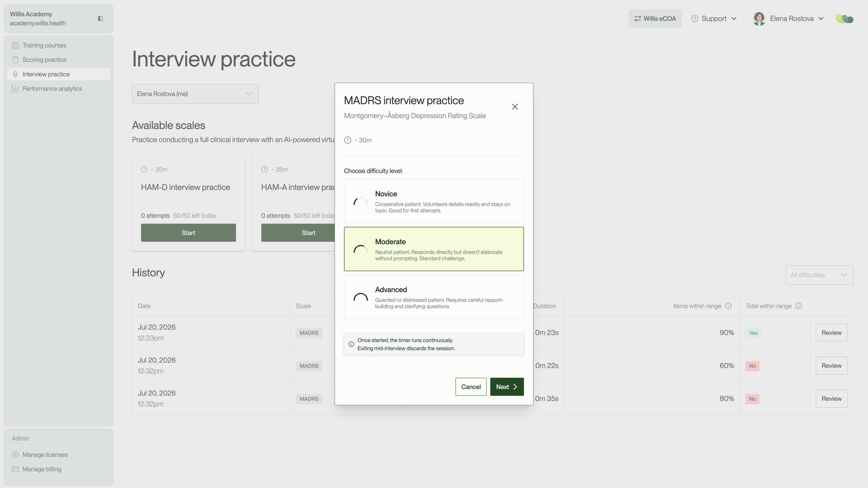This screenshot has height=488, width=868.
Task: Open the All difficulties filter dropdown
Action: 819,275
